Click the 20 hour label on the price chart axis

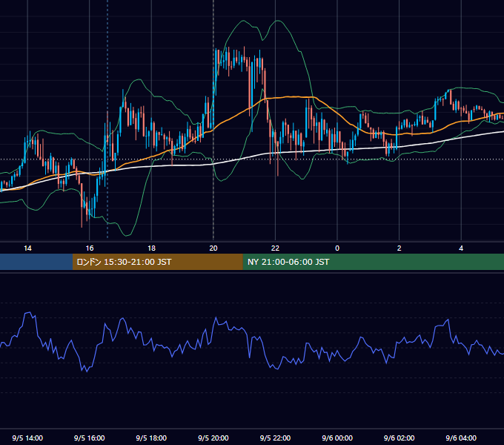pos(213,248)
